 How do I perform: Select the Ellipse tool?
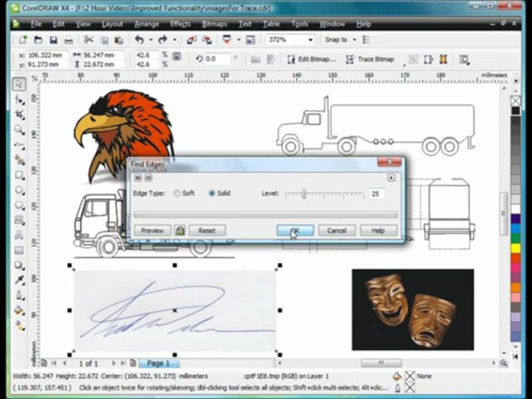click(19, 190)
